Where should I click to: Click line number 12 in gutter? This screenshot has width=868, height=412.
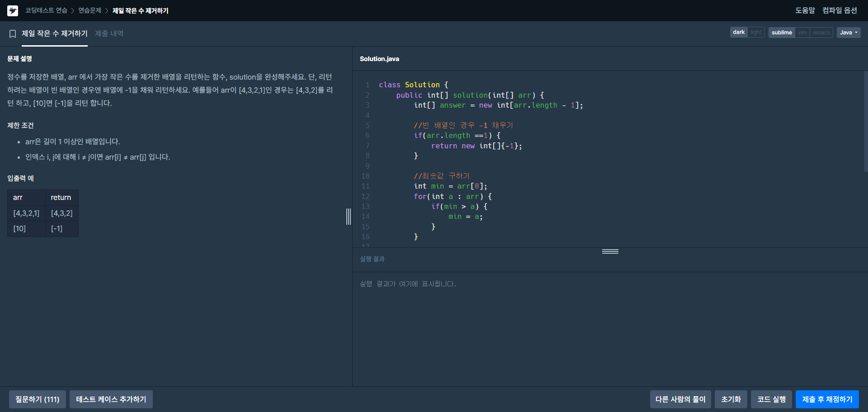pyautogui.click(x=365, y=196)
